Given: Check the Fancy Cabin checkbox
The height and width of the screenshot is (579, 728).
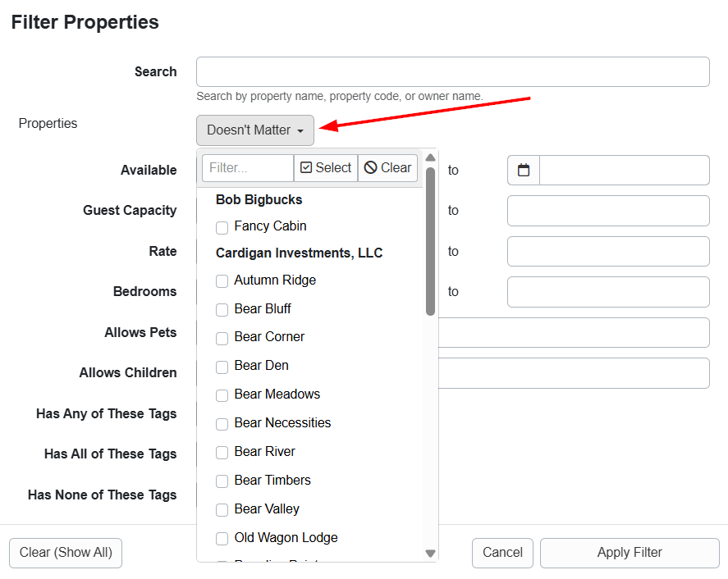Looking at the screenshot, I should point(222,227).
